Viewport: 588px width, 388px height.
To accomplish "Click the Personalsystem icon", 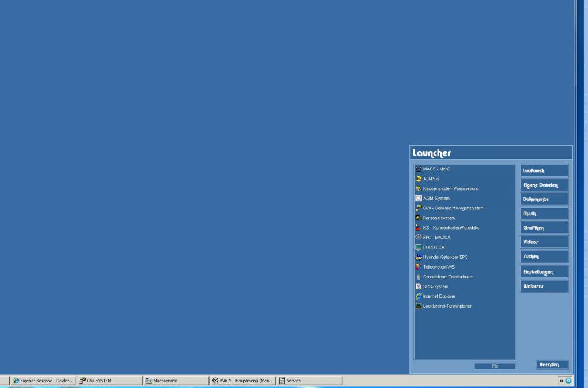I will [419, 218].
